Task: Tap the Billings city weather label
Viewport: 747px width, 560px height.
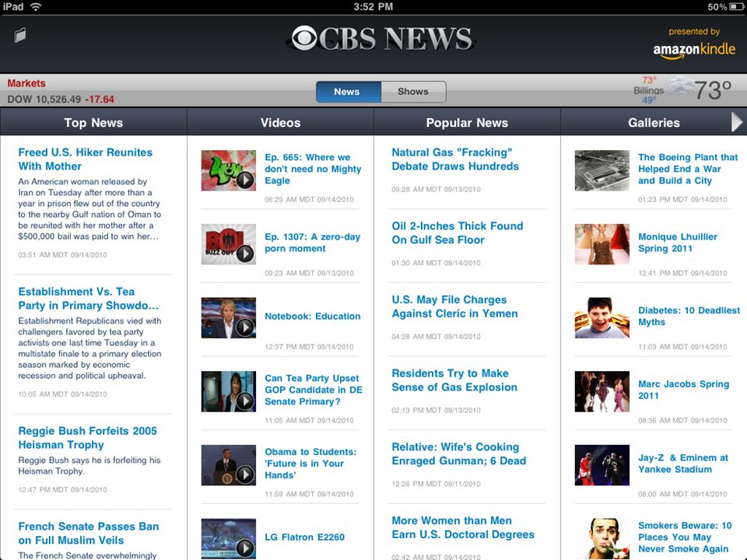Action: tap(648, 90)
